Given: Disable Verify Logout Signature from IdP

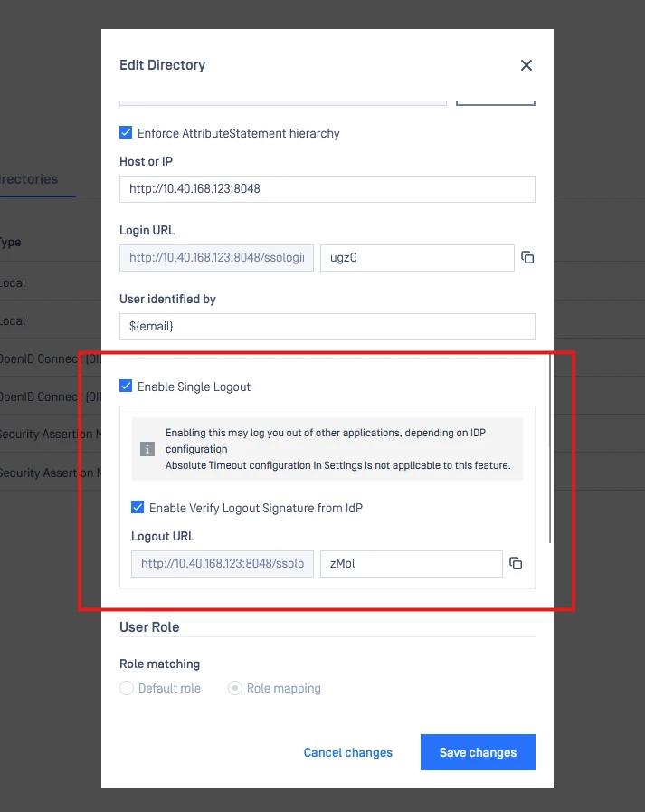Looking at the screenshot, I should [138, 508].
